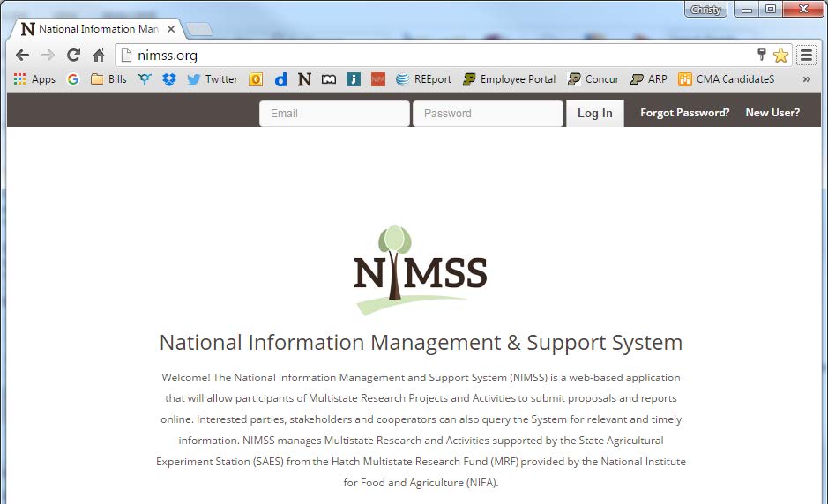The height and width of the screenshot is (504, 828).
Task: Open the Employee Portal bookmark
Action: tap(509, 79)
